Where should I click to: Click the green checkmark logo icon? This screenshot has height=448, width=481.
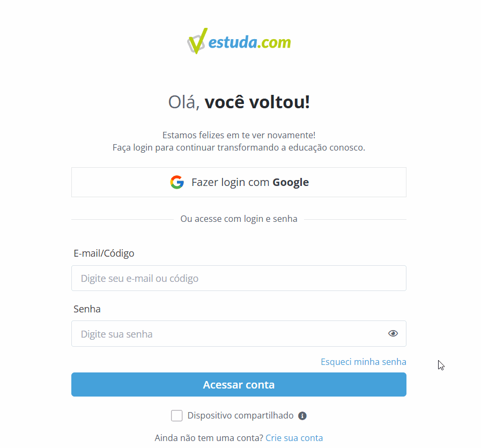[x=197, y=41]
